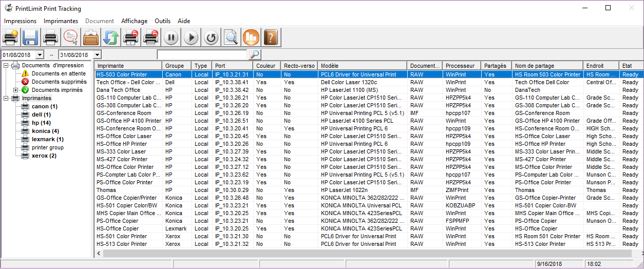The height and width of the screenshot is (269, 644).
Task: Click the PrintLimit app icon in title bar
Action: 9,8
